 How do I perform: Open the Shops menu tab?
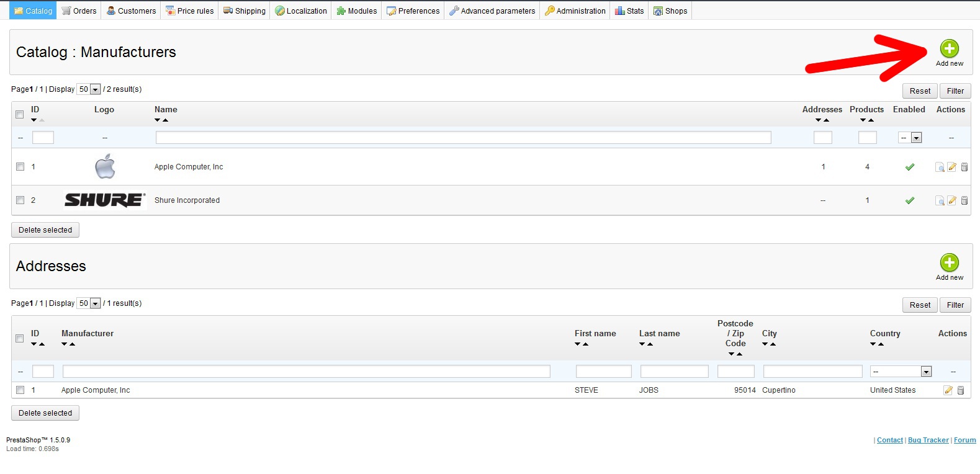(670, 11)
